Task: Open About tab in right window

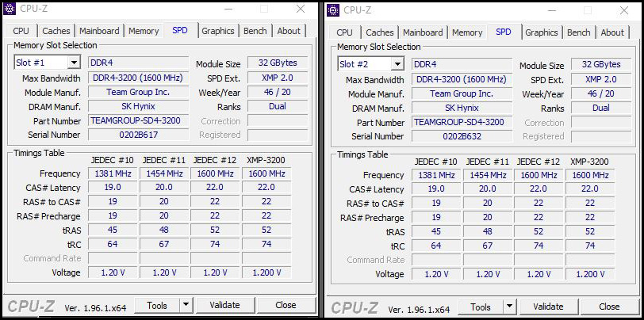Action: [x=612, y=32]
